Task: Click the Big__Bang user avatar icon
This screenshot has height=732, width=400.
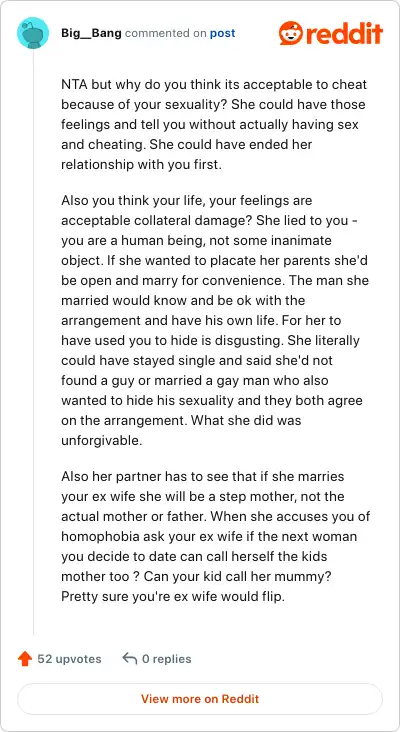Action: click(33, 33)
